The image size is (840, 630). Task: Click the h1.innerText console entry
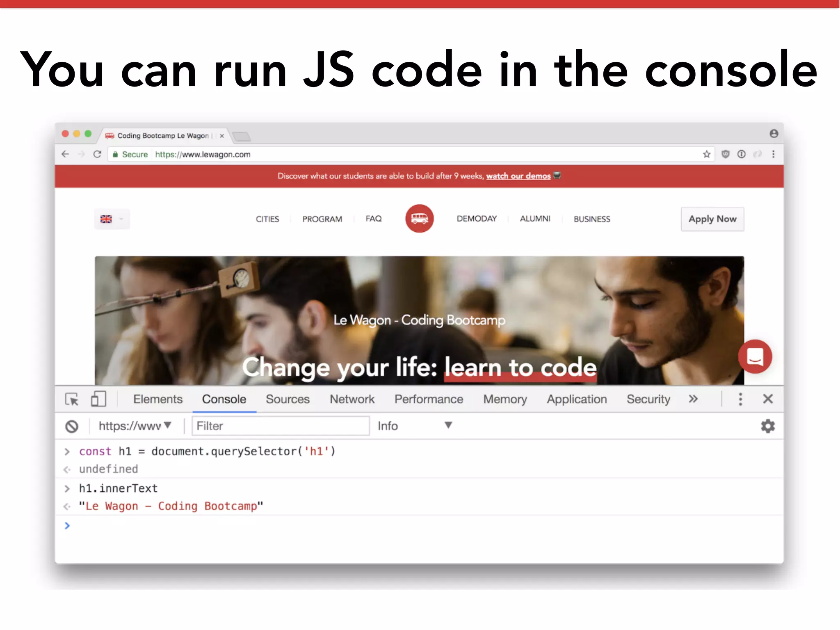118,488
